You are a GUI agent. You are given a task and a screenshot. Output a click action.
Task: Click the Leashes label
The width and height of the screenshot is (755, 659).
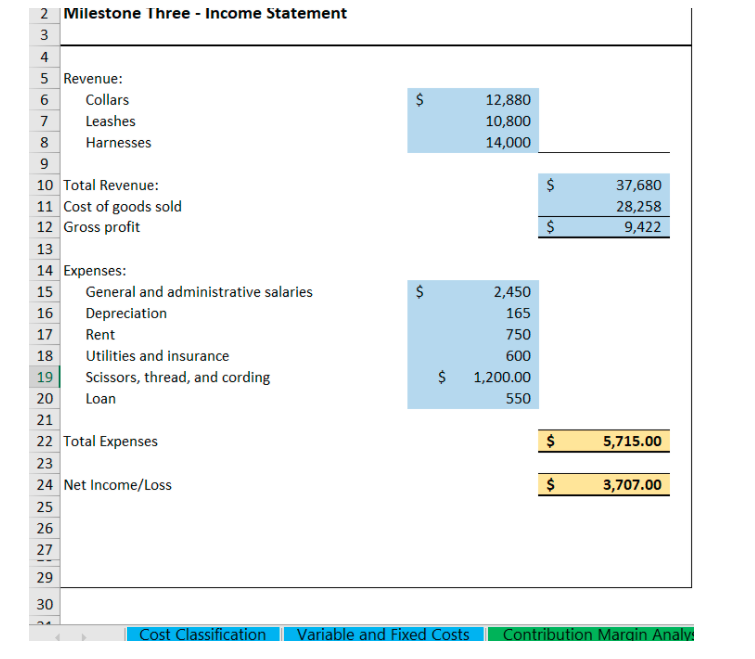[x=111, y=121]
